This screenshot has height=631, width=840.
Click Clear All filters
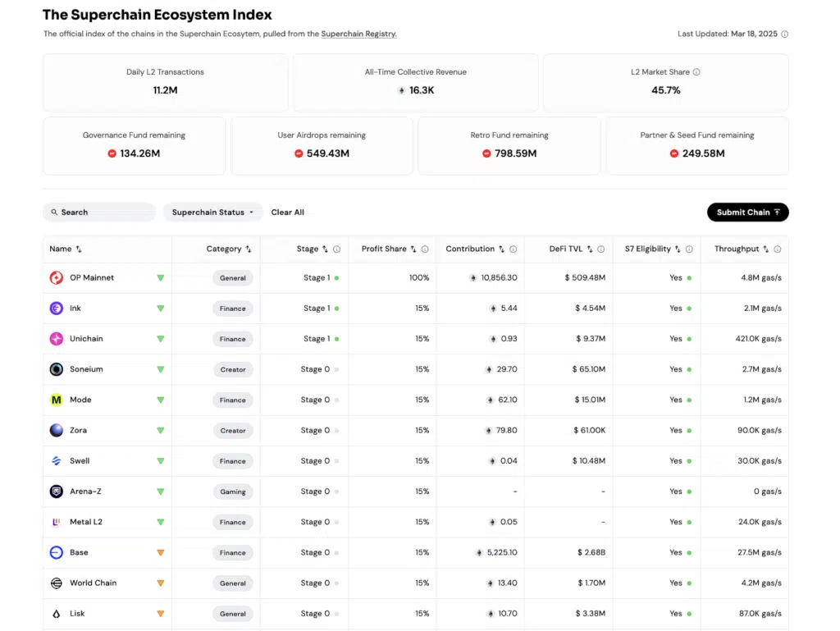click(288, 213)
